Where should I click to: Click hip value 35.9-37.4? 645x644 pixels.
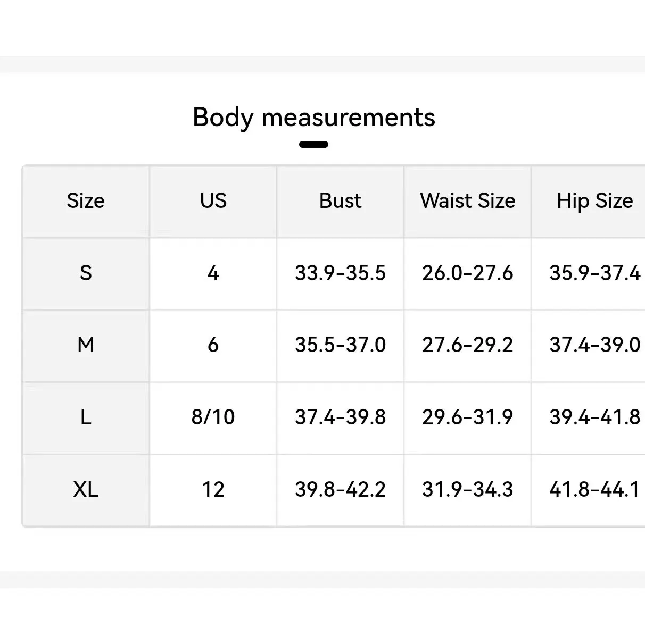pyautogui.click(x=594, y=273)
